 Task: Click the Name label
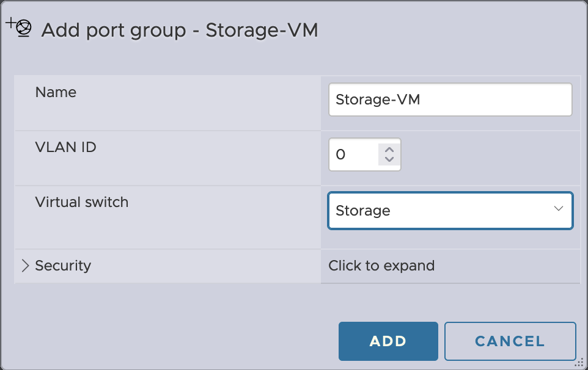[56, 92]
